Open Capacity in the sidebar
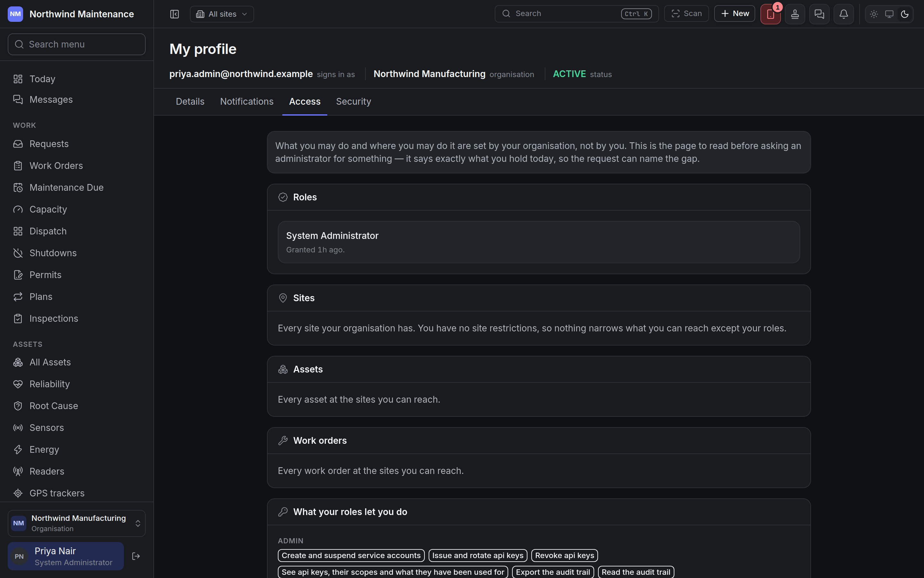 click(77, 209)
